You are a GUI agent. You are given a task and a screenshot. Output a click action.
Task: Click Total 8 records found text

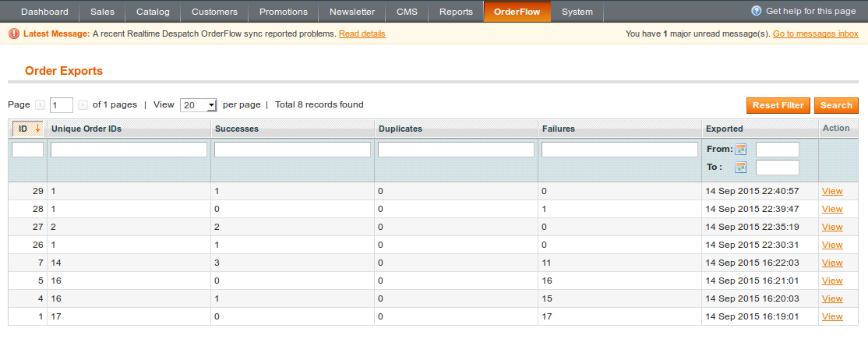tap(319, 104)
